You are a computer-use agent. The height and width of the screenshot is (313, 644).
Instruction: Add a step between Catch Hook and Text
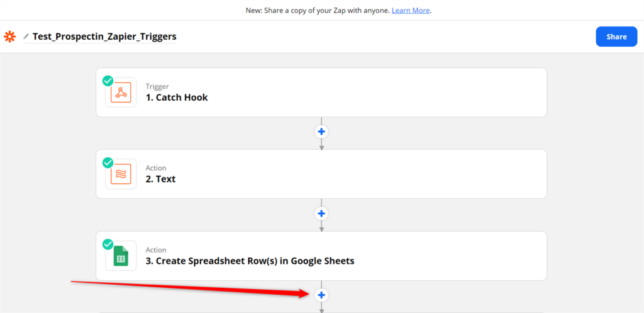[x=321, y=132]
